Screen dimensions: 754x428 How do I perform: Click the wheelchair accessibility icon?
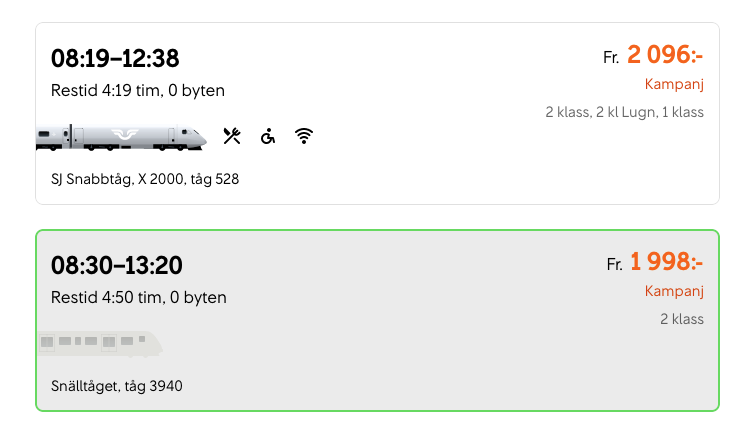[x=268, y=136]
